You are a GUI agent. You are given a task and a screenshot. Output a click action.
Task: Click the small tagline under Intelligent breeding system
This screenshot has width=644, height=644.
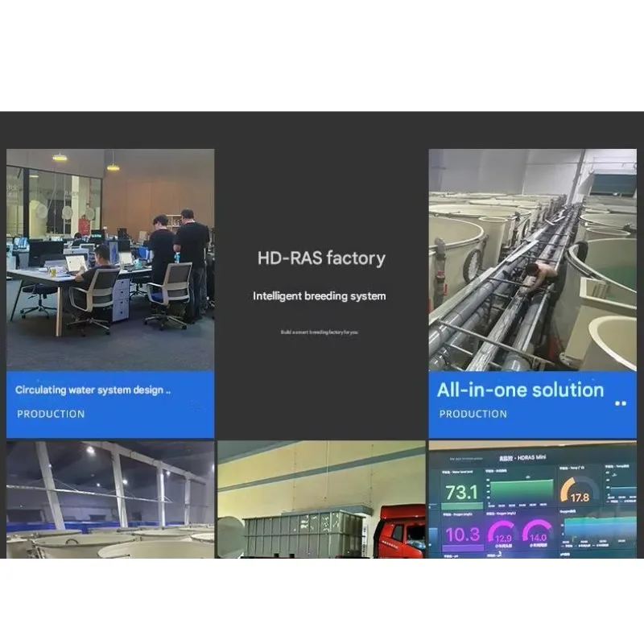pos(319,332)
